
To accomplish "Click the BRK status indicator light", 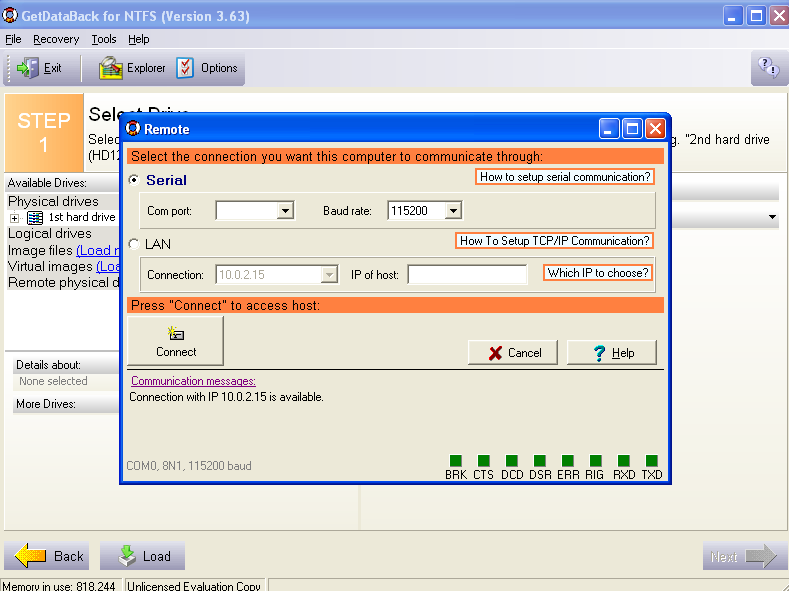I will (456, 460).
